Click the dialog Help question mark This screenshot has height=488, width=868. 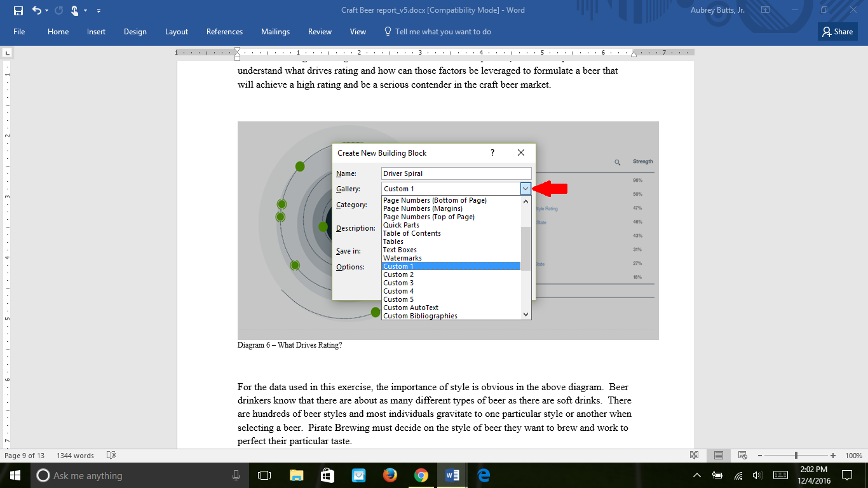491,152
